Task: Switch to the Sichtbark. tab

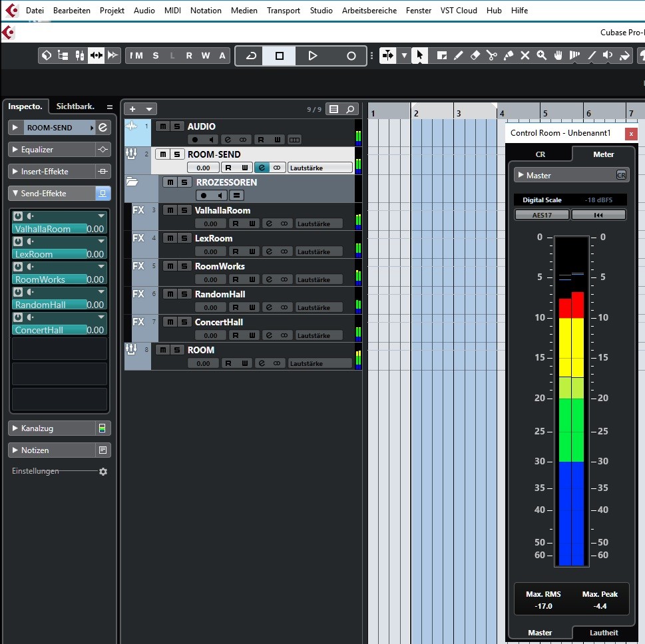Action: point(75,106)
